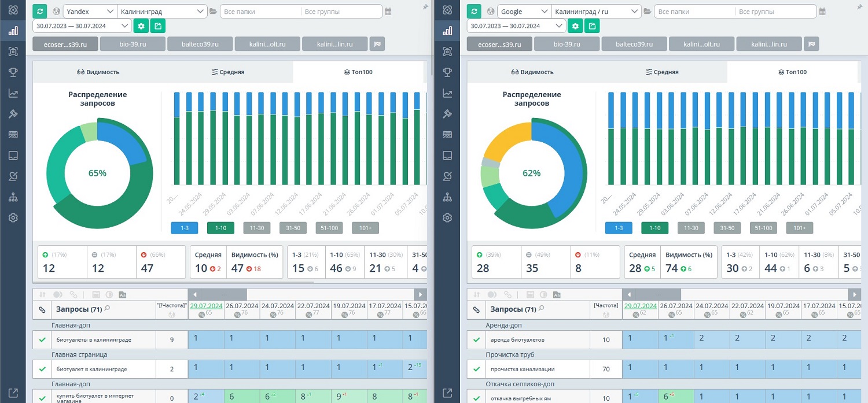Click the search magnifier next to Запросы in the Yandex table
Viewport: 868px width, 403px height.
[107, 309]
